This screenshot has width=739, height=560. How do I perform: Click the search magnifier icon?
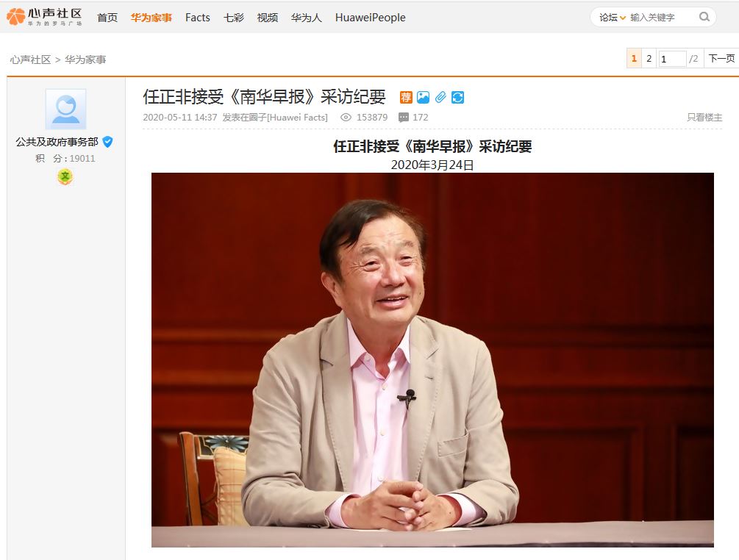coord(704,17)
